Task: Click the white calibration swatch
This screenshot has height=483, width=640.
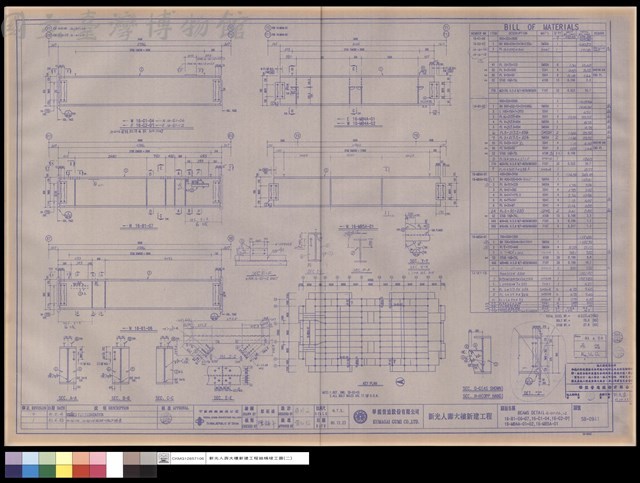Action: pos(115,465)
